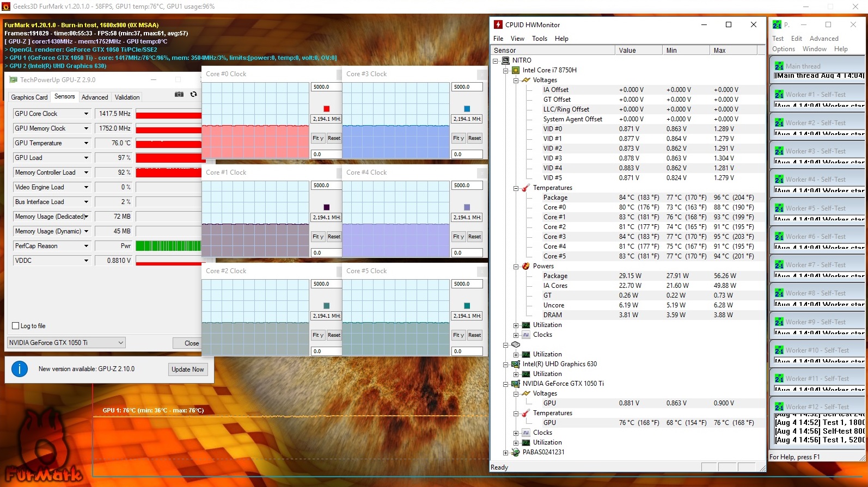Click the NVIDIA GeForce GTX 1050 Ti card icon
The image size is (868, 487).
[x=516, y=384]
